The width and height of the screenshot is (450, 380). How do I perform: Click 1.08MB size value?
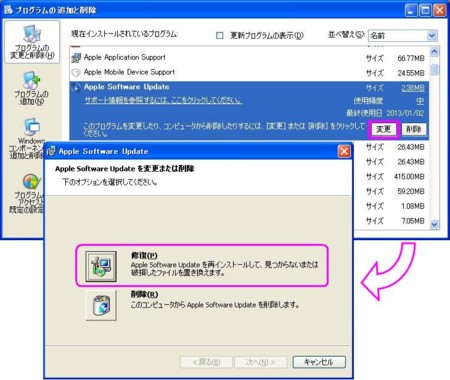[x=413, y=206]
